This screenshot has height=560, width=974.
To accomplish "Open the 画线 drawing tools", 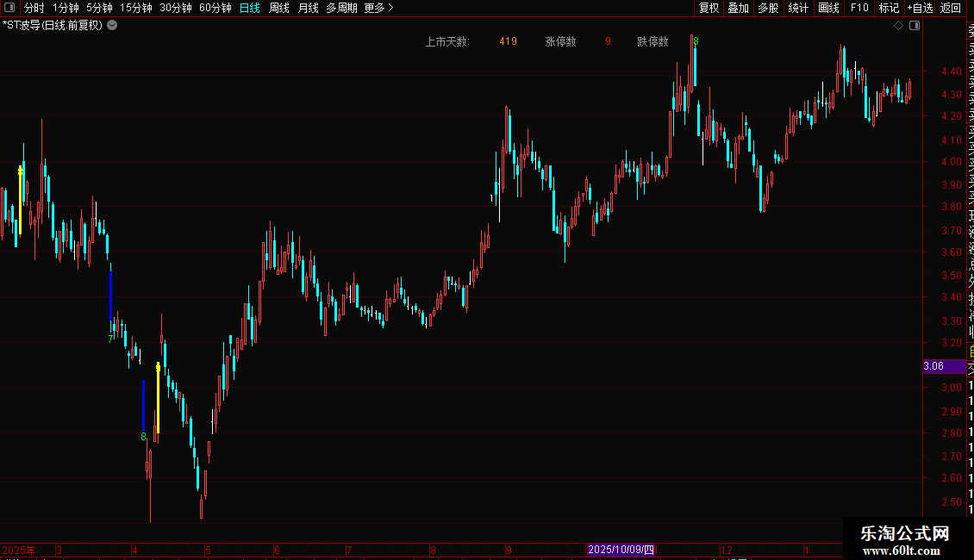I will tap(828, 8).
